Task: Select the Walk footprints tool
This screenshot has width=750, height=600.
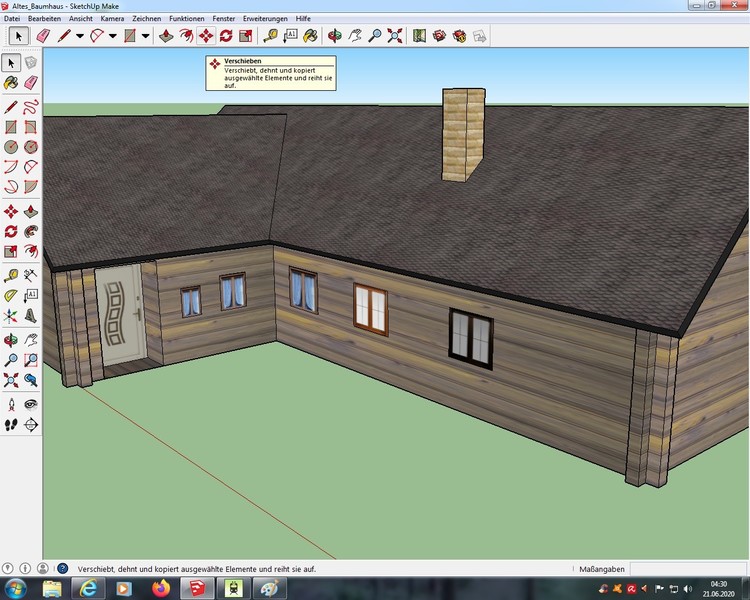Action: 11,424
